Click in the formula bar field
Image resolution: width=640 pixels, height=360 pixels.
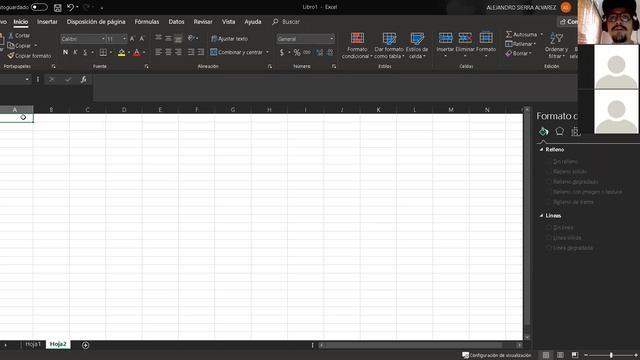[335, 87]
